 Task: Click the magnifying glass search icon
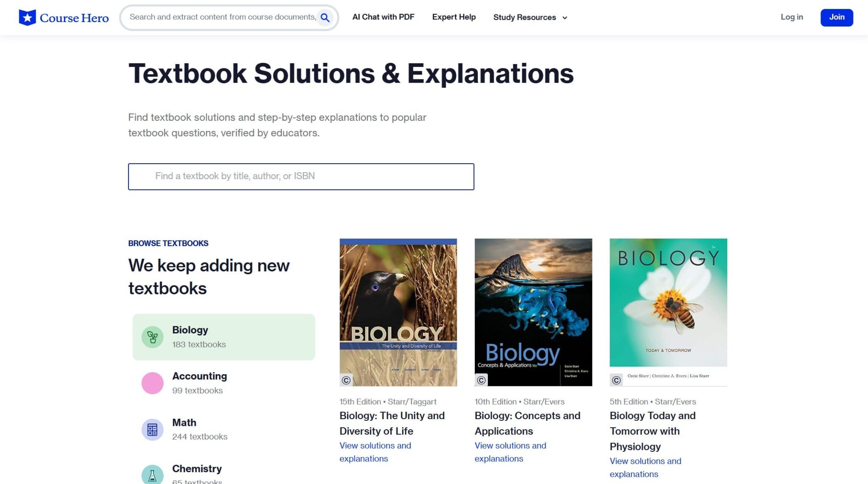(325, 17)
